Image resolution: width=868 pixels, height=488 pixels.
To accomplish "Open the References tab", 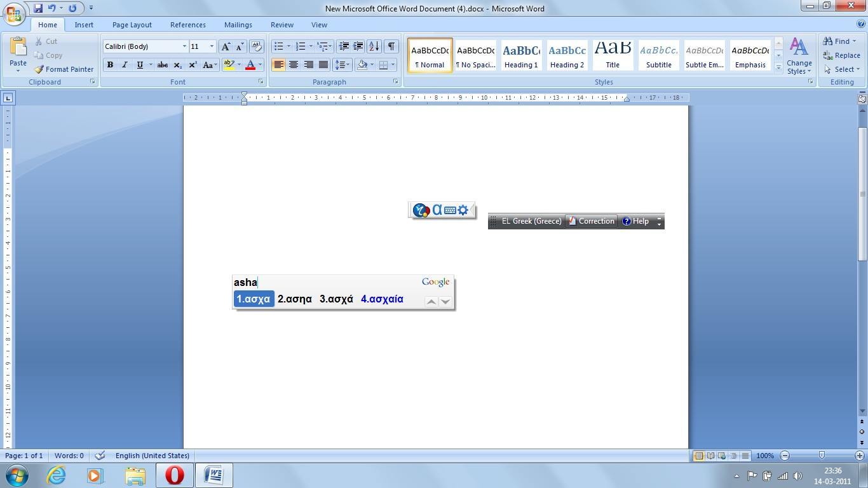I will click(188, 25).
